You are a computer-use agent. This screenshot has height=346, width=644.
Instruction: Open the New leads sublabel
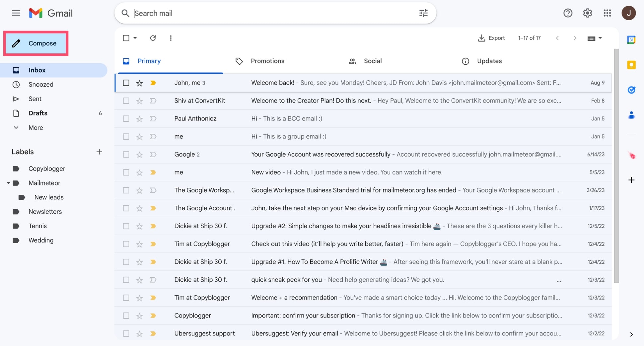[x=49, y=197]
